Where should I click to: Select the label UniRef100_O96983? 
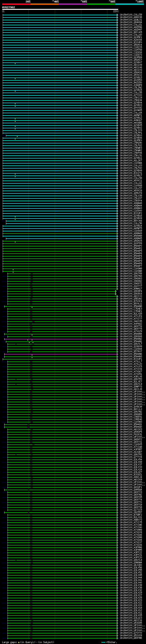coord(131,278)
